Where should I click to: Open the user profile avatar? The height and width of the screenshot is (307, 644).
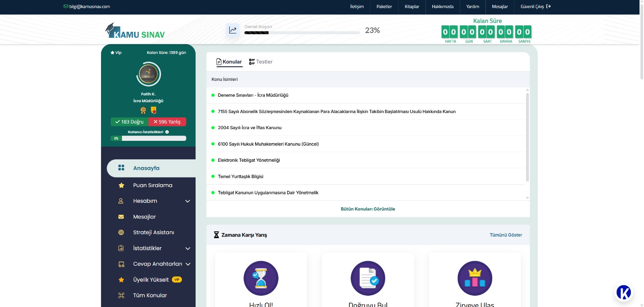[x=148, y=74]
